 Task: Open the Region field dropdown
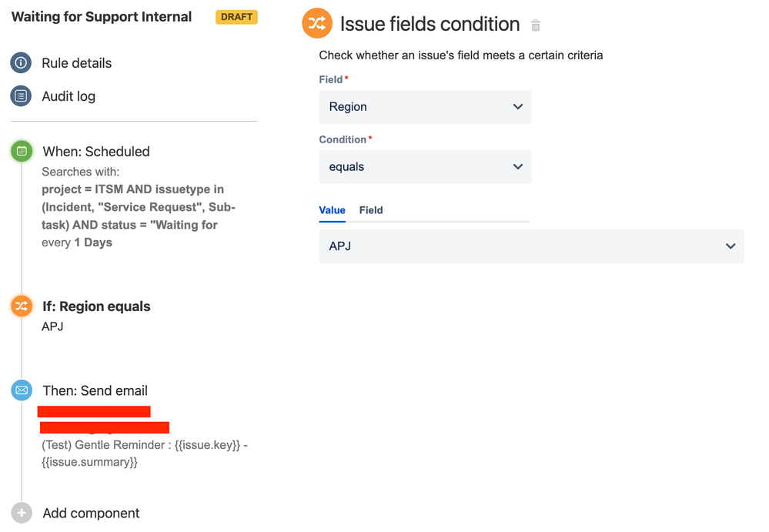pyautogui.click(x=425, y=107)
